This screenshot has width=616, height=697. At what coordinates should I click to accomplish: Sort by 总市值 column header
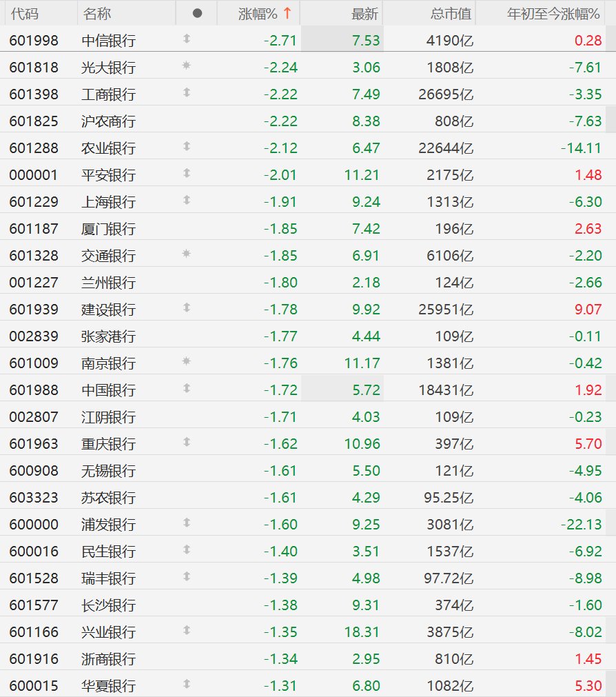tap(451, 14)
